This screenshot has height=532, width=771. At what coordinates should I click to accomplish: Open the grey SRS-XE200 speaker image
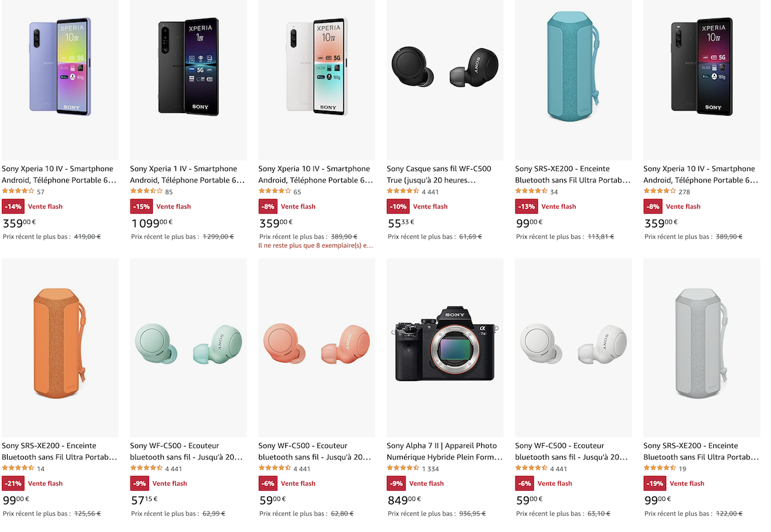coord(702,344)
